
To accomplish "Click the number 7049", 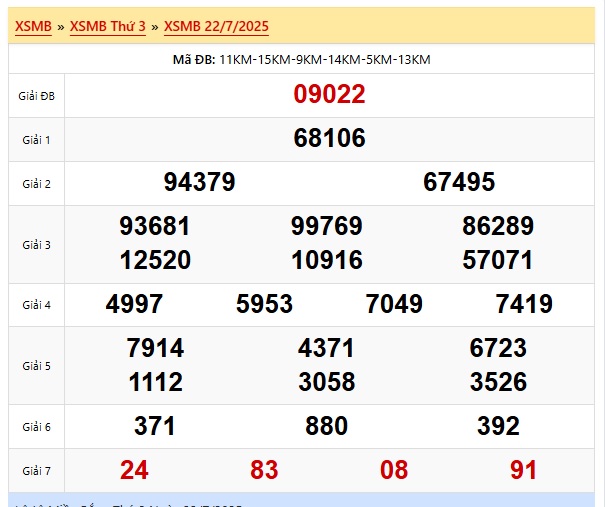I will 394,304.
